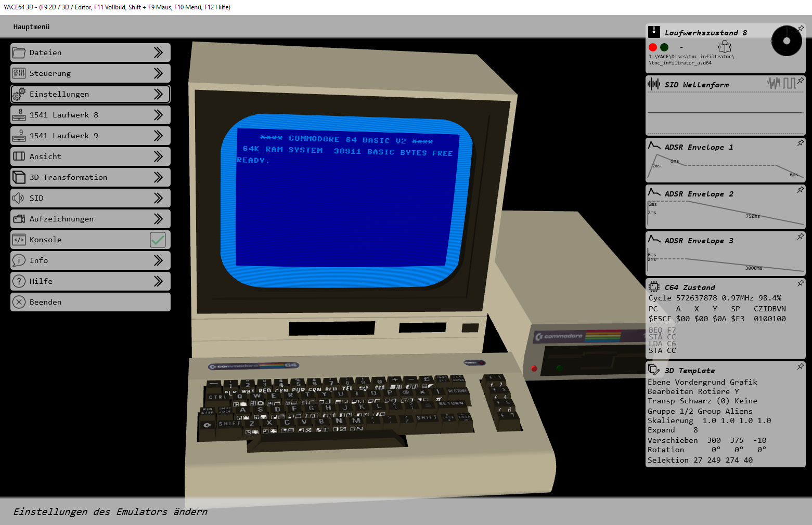Pin the 3D Template panel
Viewport: 812px width, 525px height.
click(801, 366)
